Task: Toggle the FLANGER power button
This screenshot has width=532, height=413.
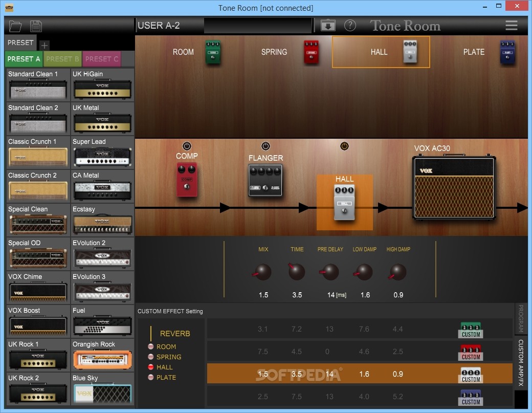Action: (x=265, y=146)
